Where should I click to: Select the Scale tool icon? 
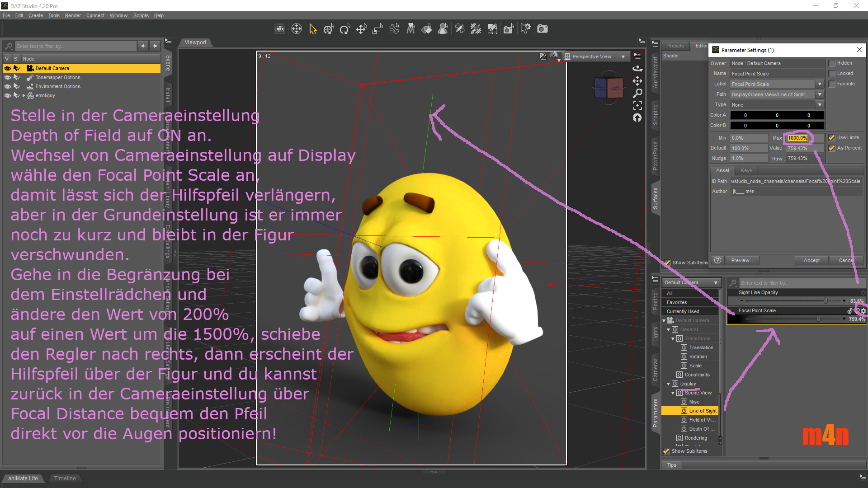click(377, 29)
